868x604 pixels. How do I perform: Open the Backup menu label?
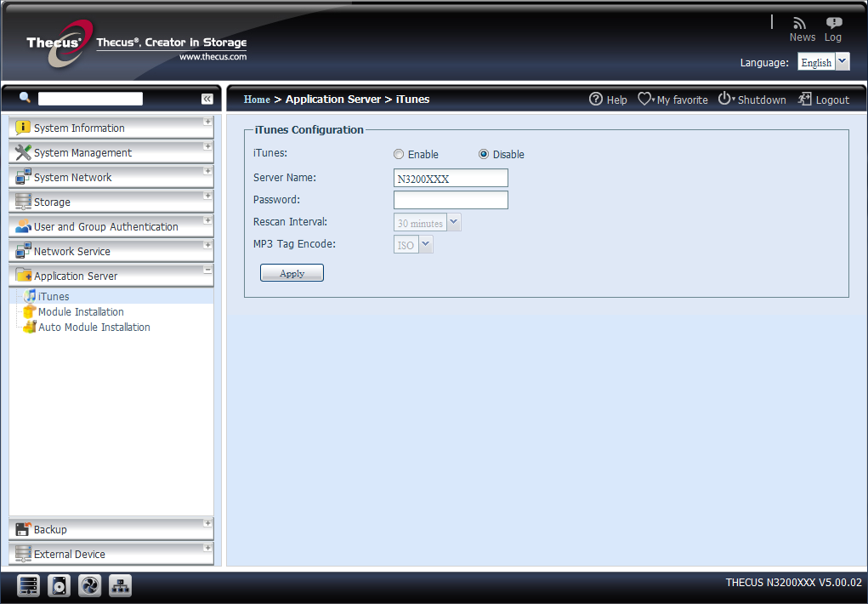coord(50,530)
